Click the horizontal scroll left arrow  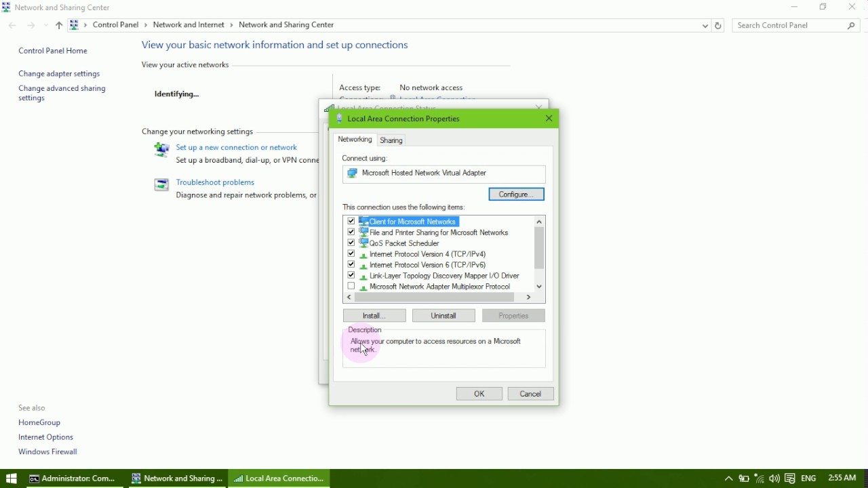click(x=349, y=298)
